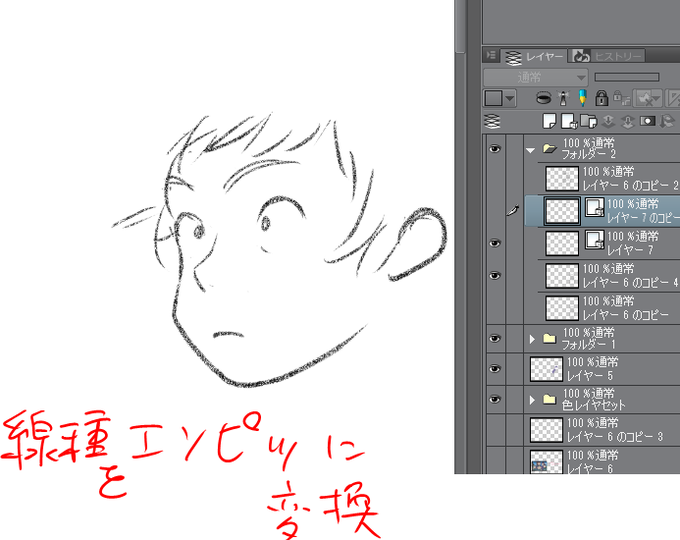Screen dimensions: 680x540
Task: Create a new vector layer
Action: tap(569, 121)
